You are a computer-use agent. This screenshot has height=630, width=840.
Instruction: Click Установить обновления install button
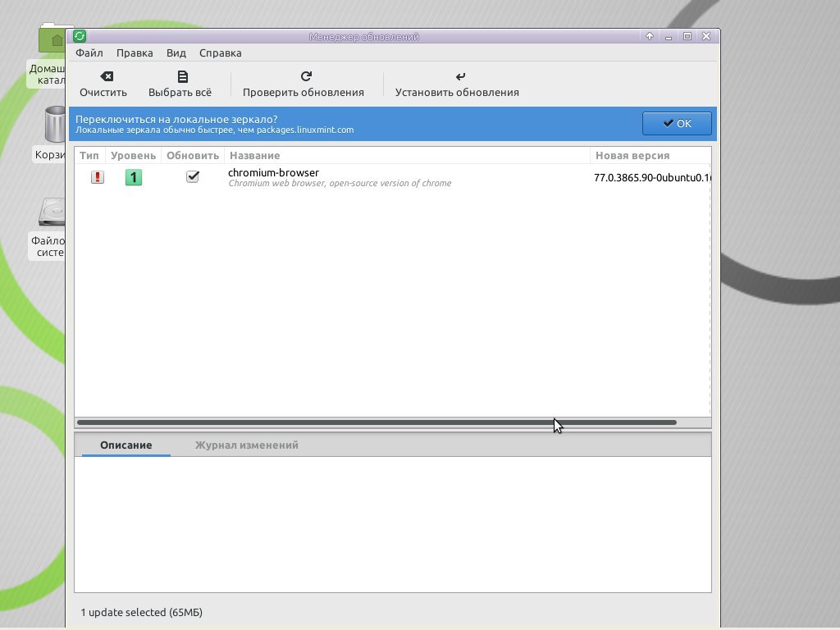[x=457, y=84]
